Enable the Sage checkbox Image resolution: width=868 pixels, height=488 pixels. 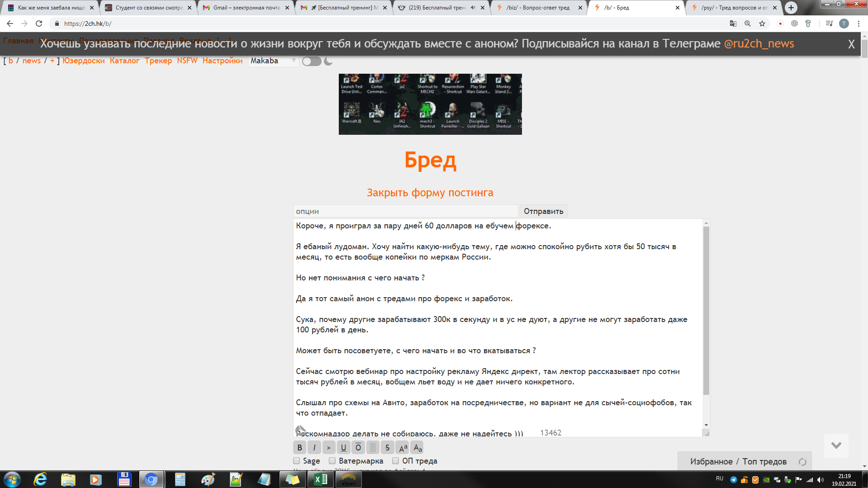[x=297, y=461]
